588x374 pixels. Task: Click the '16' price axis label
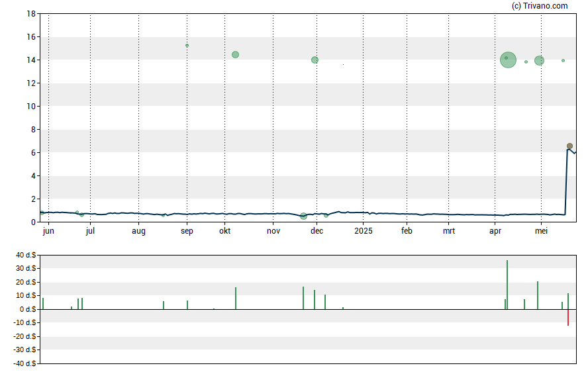click(31, 36)
